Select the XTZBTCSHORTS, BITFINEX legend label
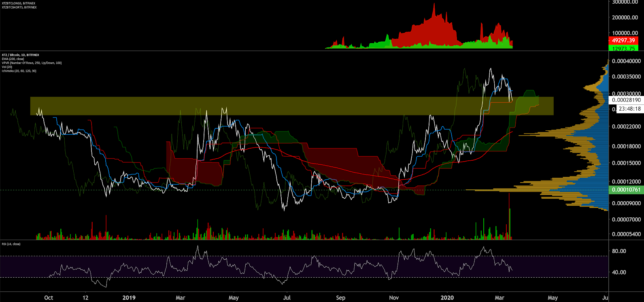Screen dimensions: 644x302 [x=19, y=7]
